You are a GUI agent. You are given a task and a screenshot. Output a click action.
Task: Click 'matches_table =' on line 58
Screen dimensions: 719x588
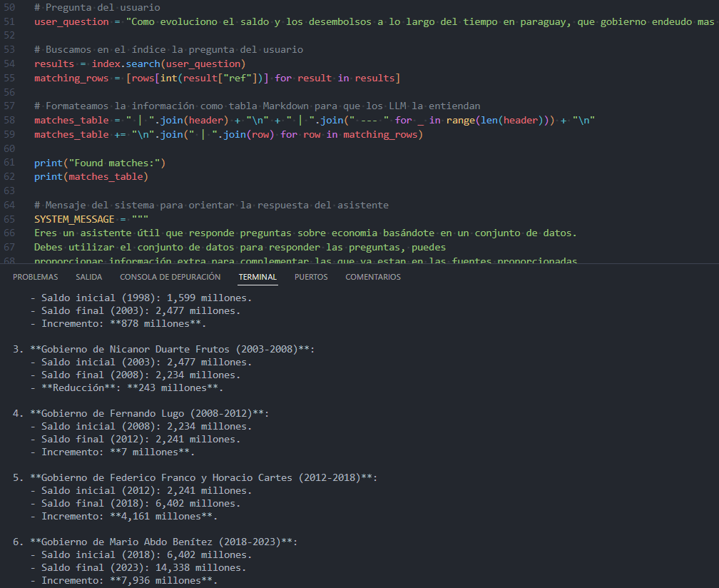point(77,120)
